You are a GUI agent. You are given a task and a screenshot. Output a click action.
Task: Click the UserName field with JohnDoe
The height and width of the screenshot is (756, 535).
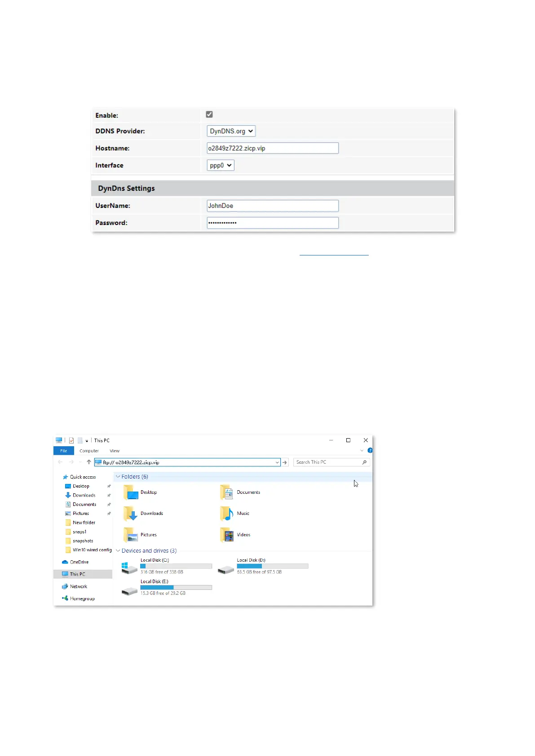click(x=273, y=206)
